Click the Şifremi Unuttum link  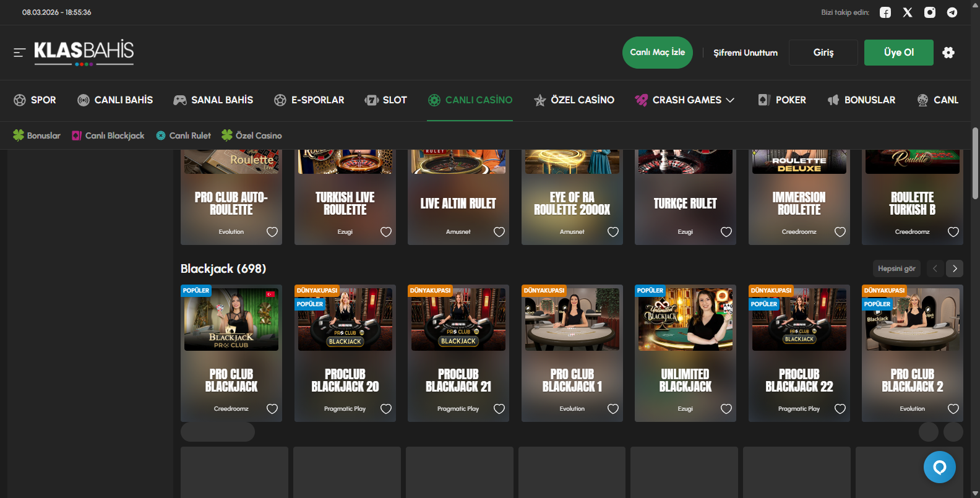746,53
